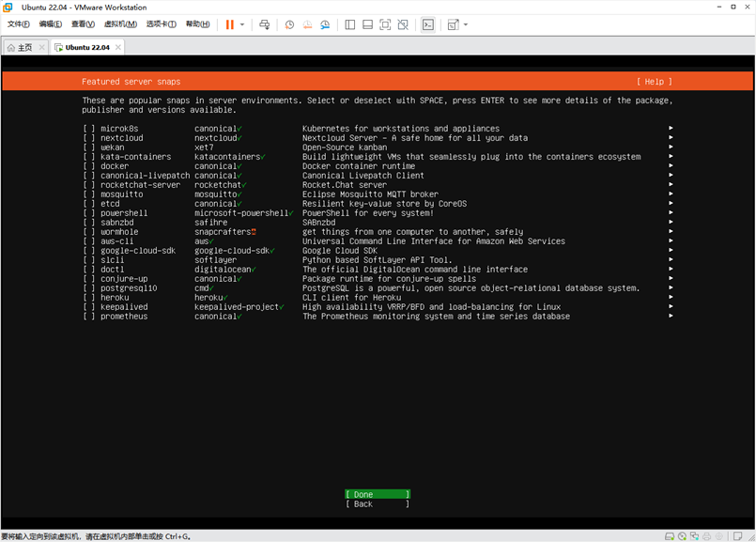Toggle the prometheus snap checkbox

pos(89,317)
